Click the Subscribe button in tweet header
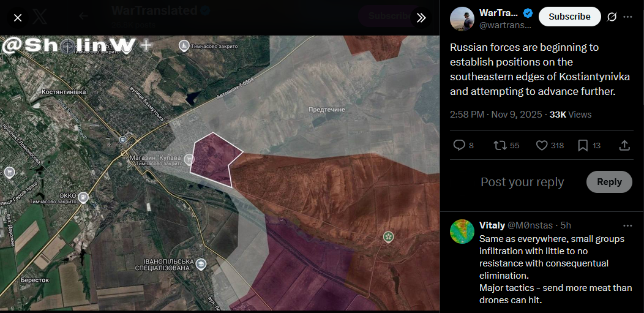 (569, 17)
